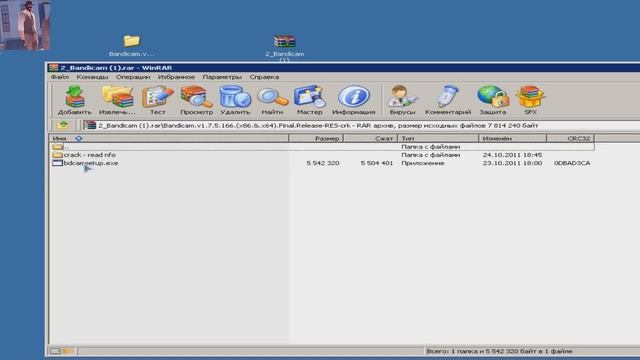
Task: Launch the Мастер (Wizard) tool
Action: [309, 100]
